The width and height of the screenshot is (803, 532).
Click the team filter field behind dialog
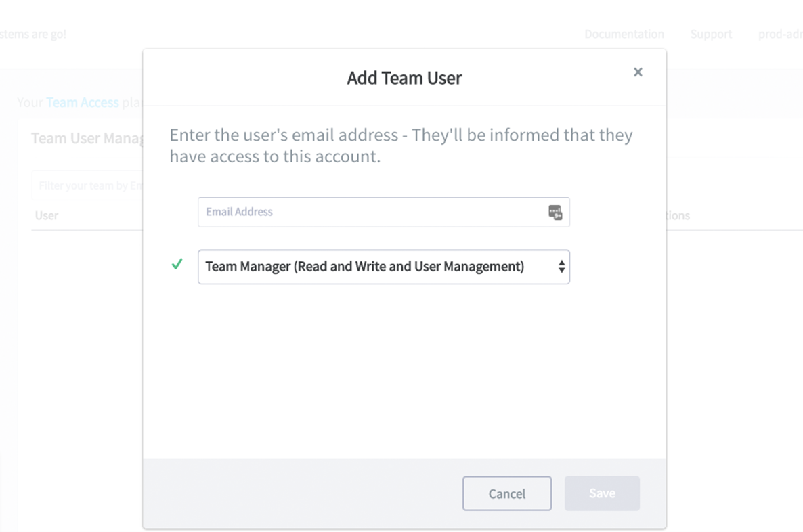tap(87, 185)
